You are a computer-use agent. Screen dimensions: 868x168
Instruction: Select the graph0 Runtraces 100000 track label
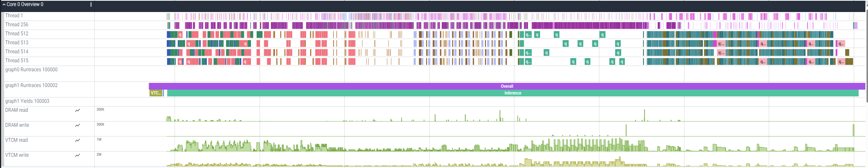31,69
